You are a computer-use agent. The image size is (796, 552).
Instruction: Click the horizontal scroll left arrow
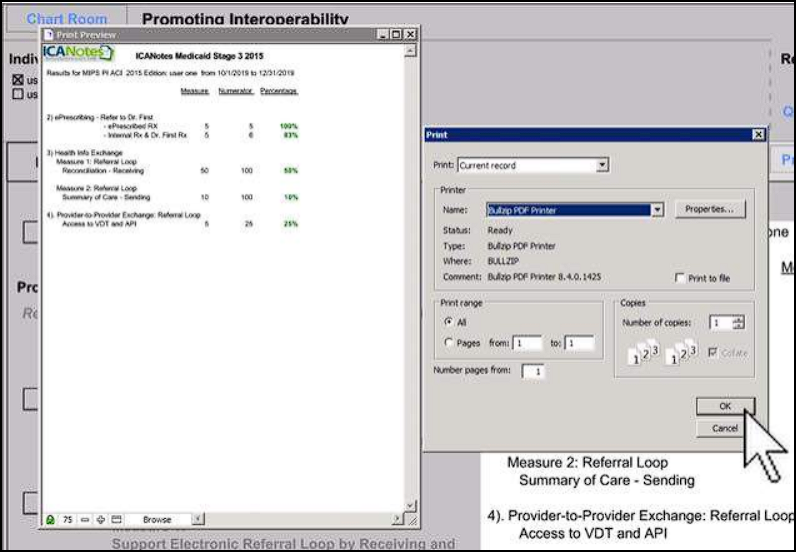[x=198, y=519]
